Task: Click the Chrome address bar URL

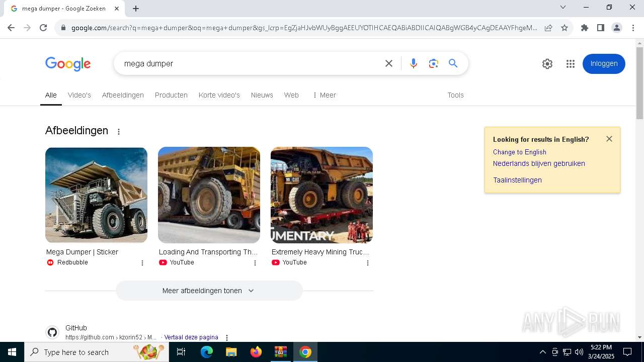Action: [304, 28]
